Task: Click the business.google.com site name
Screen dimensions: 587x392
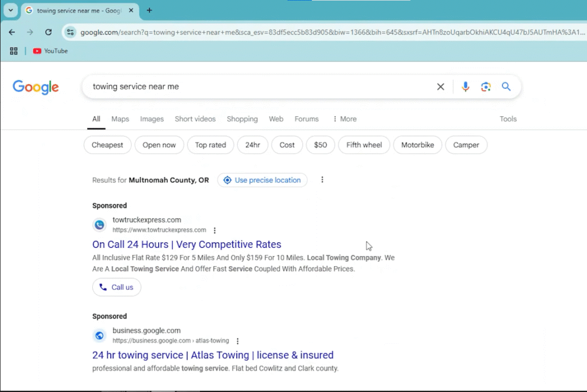Action: (x=146, y=331)
